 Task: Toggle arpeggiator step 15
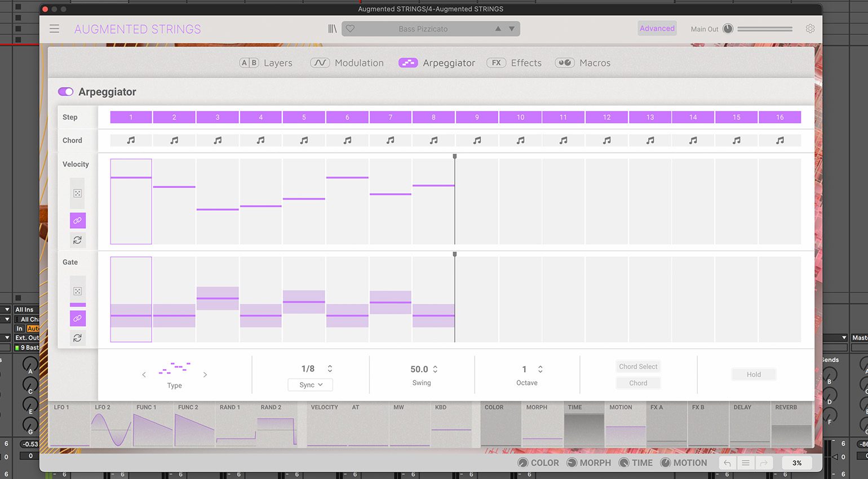pos(737,117)
